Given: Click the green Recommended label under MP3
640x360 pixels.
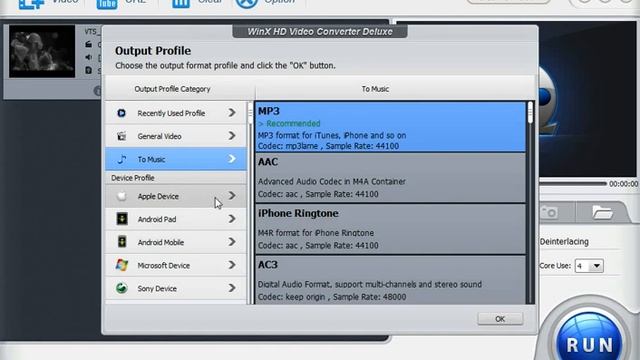Looking at the screenshot, I should (x=293, y=123).
